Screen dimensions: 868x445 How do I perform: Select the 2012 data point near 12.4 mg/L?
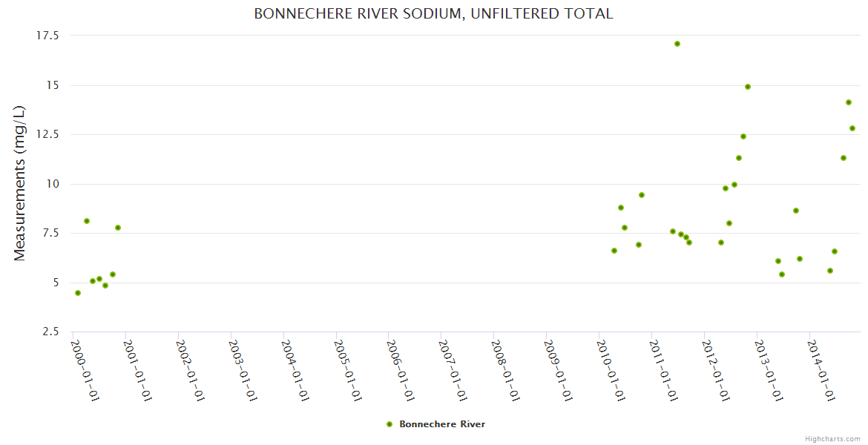pos(743,136)
